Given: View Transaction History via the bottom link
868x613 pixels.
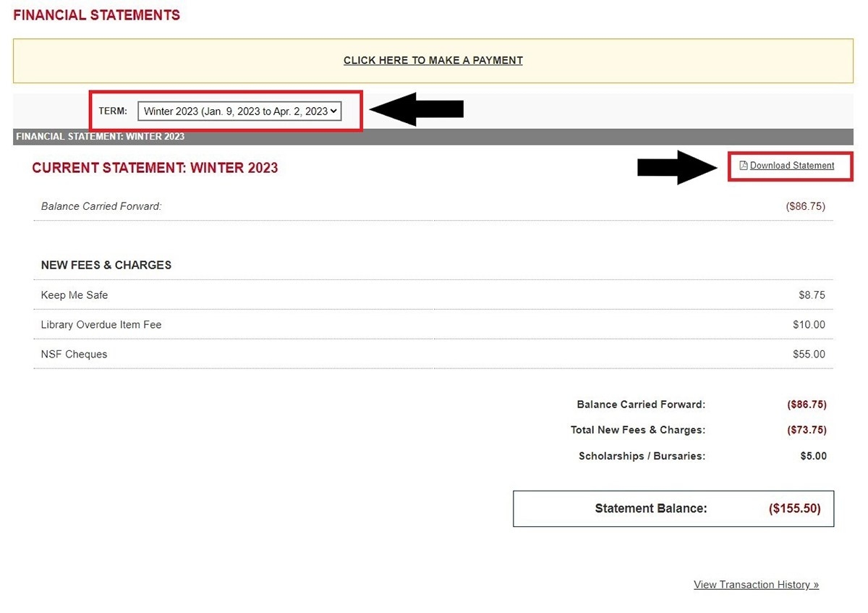Looking at the screenshot, I should (756, 585).
